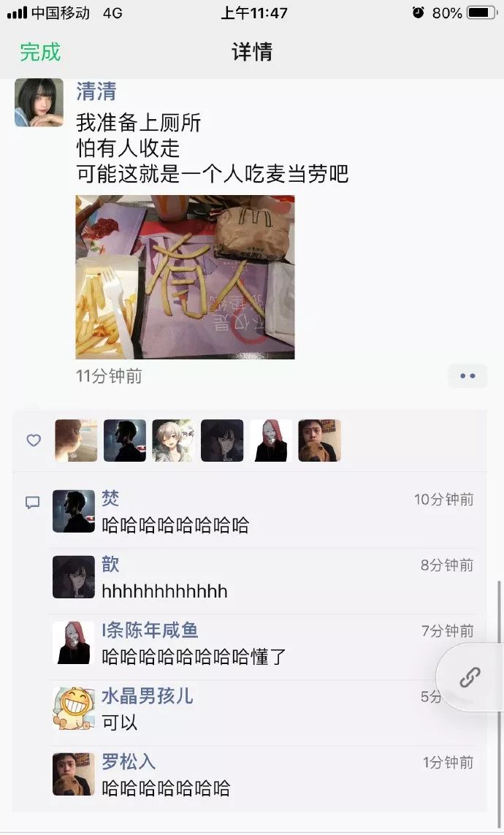Tap 罗松入 username link
This screenshot has width=504, height=835.
point(129,761)
